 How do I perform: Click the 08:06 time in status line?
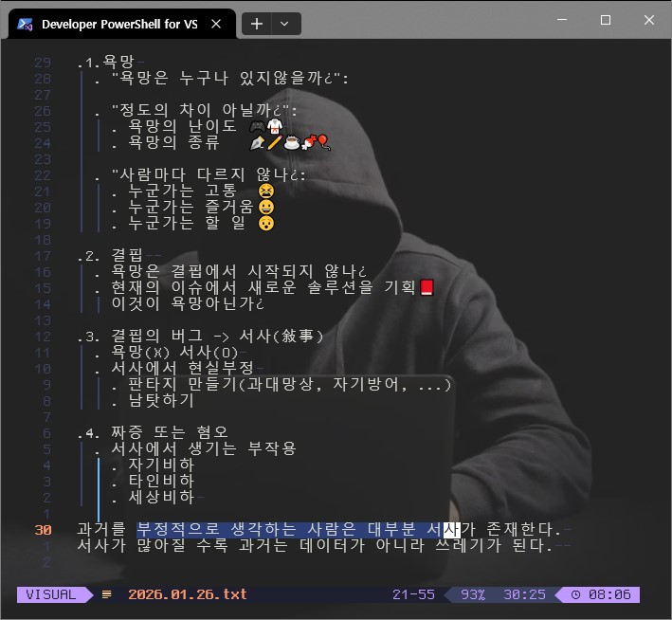point(609,594)
